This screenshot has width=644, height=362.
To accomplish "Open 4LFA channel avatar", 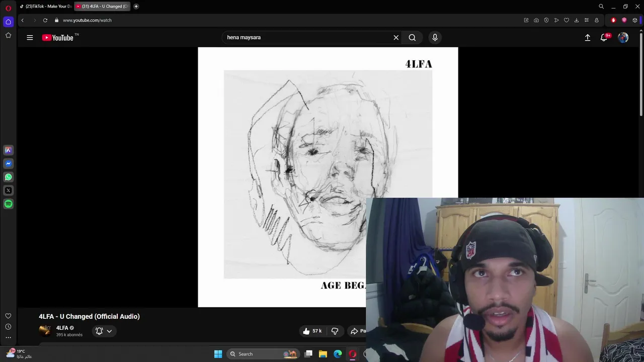I will click(x=45, y=331).
